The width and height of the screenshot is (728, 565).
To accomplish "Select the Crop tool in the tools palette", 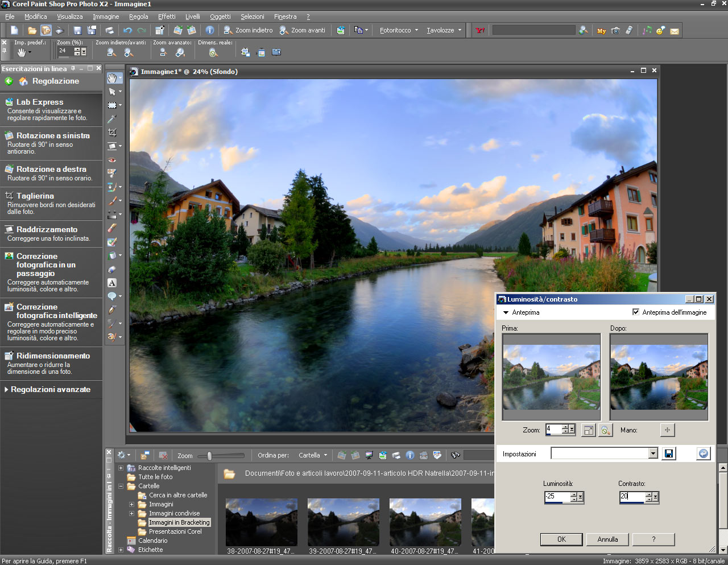I will [112, 133].
